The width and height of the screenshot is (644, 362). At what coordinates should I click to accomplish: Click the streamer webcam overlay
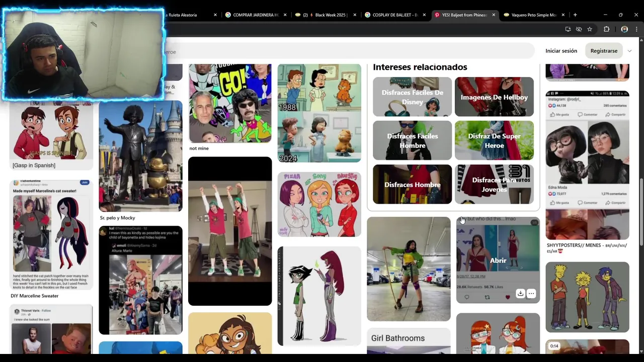(84, 54)
